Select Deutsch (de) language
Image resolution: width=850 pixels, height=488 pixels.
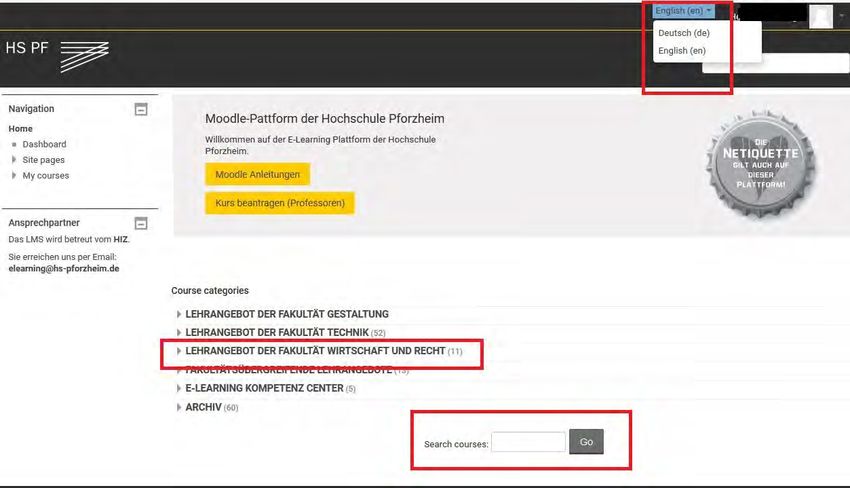684,33
